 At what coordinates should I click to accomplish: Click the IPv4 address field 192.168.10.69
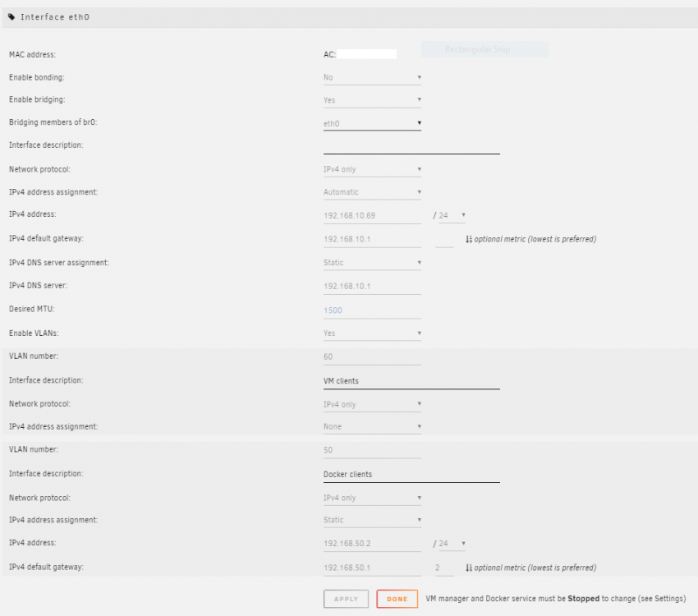pos(372,216)
